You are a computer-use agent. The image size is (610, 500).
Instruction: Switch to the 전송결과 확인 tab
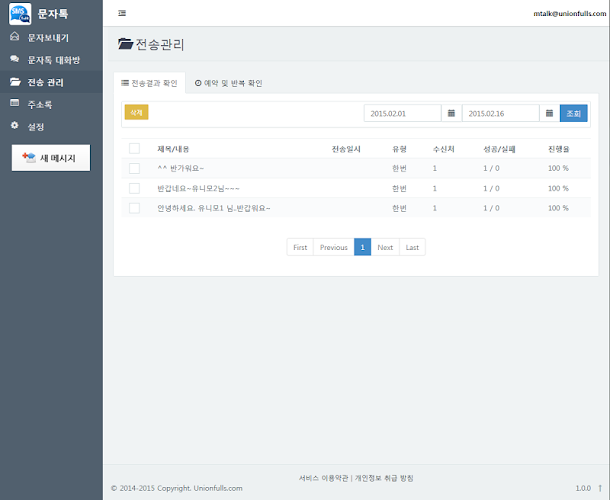[147, 83]
